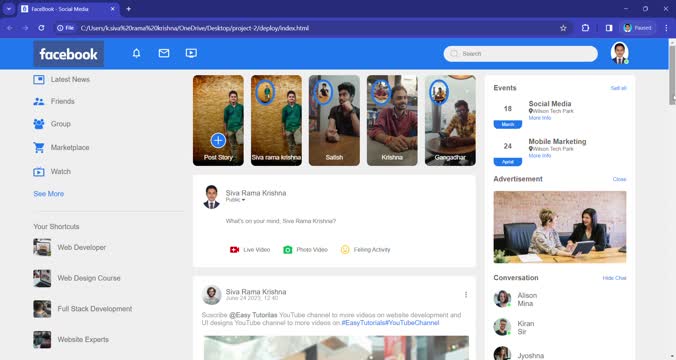Click the browser forward arrow
This screenshot has height=360, width=676.
(25, 28)
